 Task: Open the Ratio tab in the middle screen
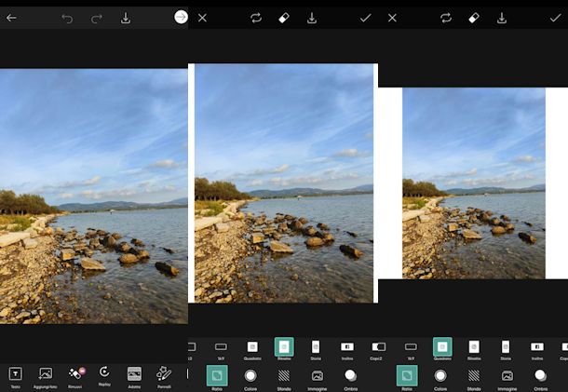pyautogui.click(x=217, y=378)
